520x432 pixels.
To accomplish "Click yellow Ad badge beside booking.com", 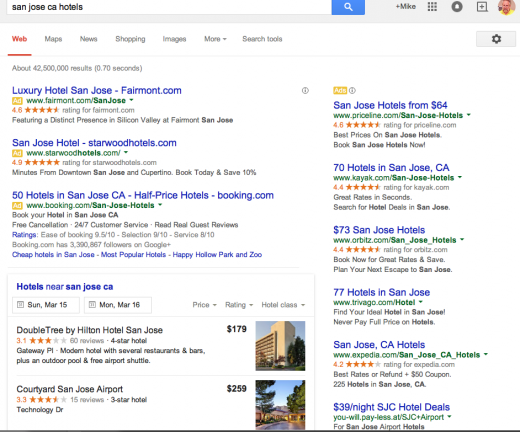I will 17,205.
